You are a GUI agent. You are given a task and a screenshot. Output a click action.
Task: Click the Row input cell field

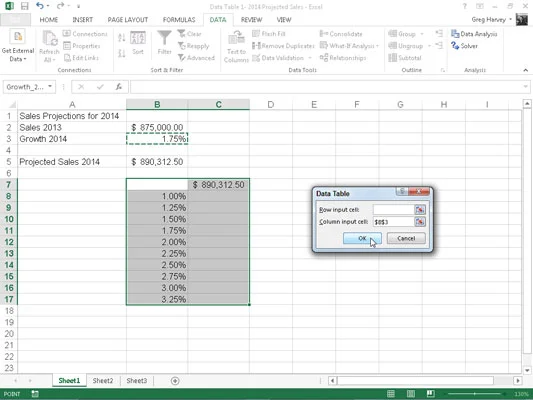393,210
